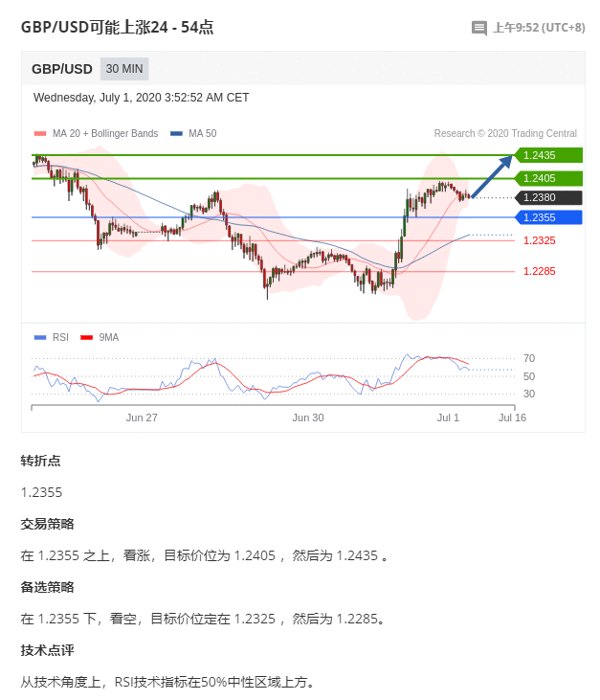The image size is (600, 700).
Task: Click the 1.2325 red support price label
Action: [x=540, y=240]
